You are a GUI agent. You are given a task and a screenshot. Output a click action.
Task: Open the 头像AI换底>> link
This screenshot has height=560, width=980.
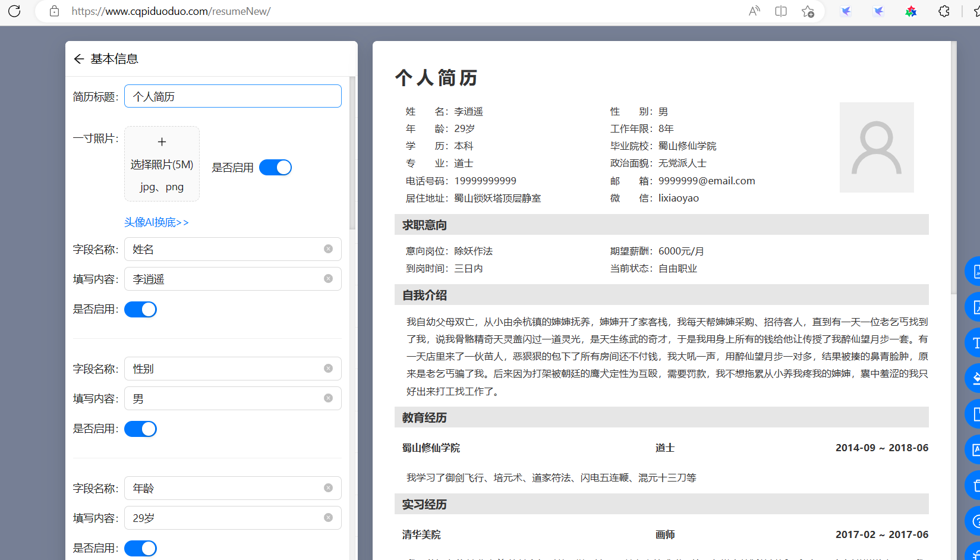(x=156, y=222)
